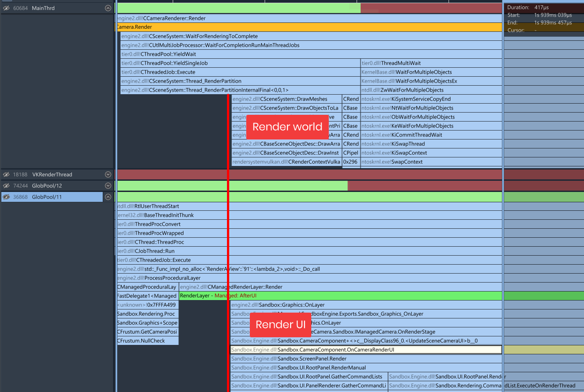The image size is (584, 392).
Task: Click the orange Camera.Render block
Action: coord(309,27)
